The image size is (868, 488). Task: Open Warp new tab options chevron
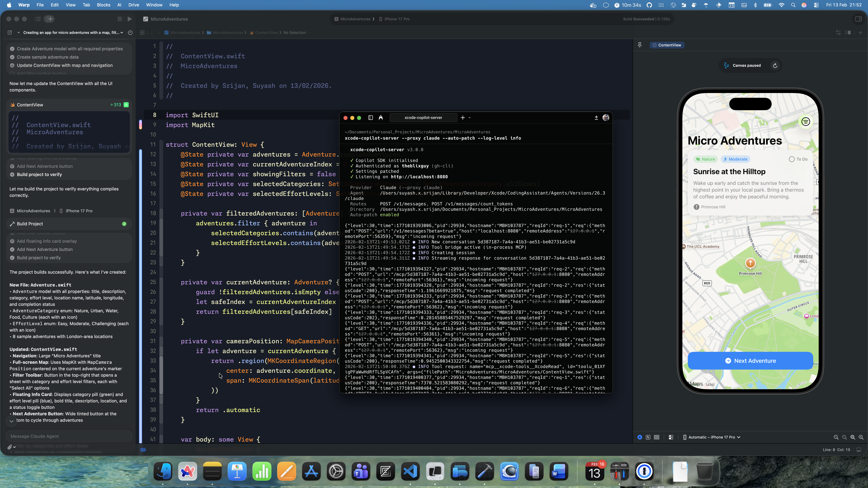470,118
